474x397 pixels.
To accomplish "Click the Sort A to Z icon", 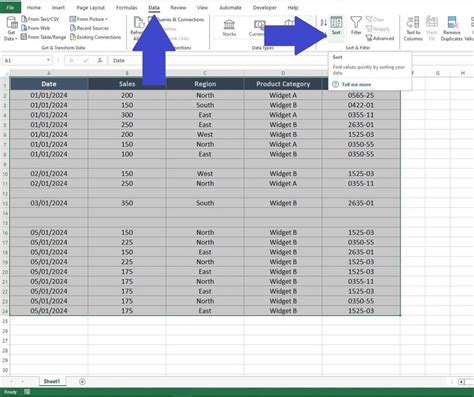I will coord(323,23).
